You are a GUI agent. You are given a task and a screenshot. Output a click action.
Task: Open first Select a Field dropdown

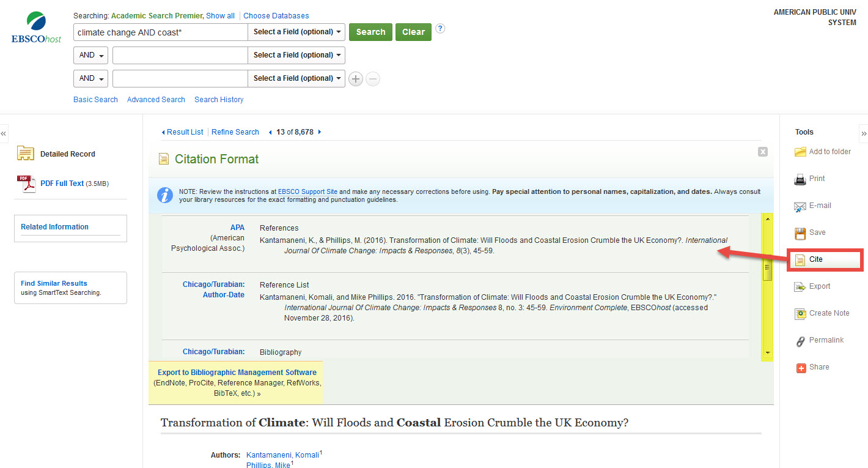pos(296,32)
